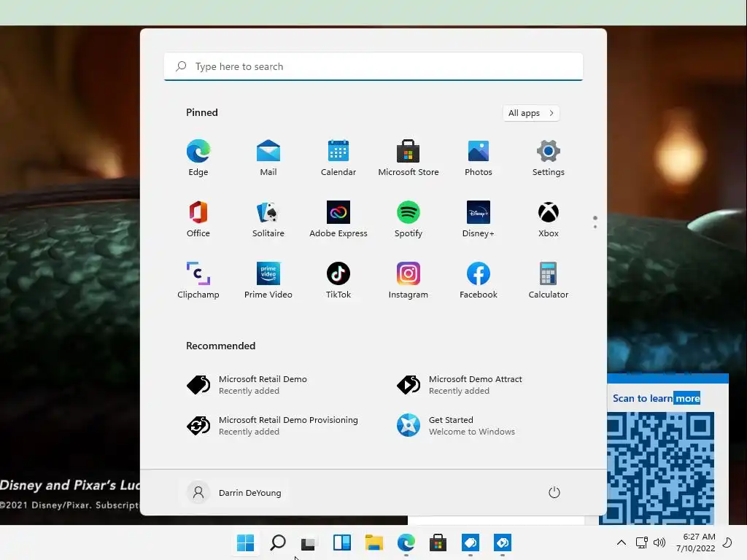Click the QR code image on desktop
747x560 pixels.
660,468
